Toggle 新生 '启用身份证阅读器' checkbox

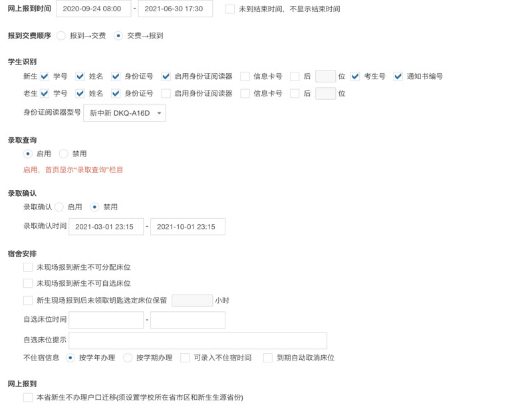(166, 76)
